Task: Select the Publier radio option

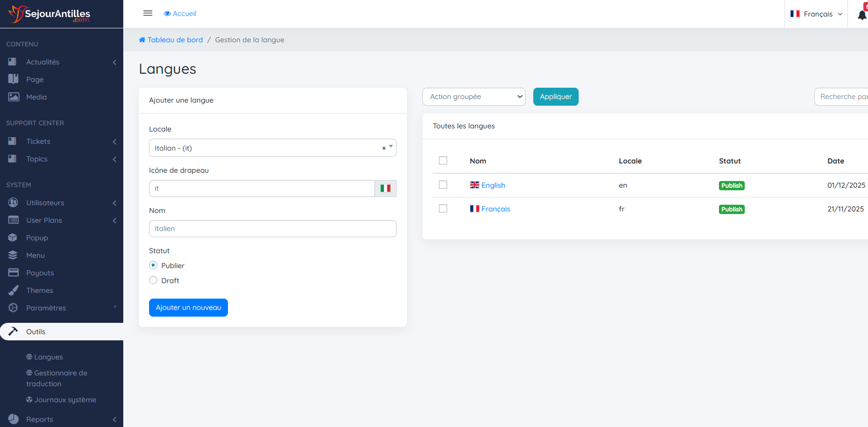Action: click(153, 265)
